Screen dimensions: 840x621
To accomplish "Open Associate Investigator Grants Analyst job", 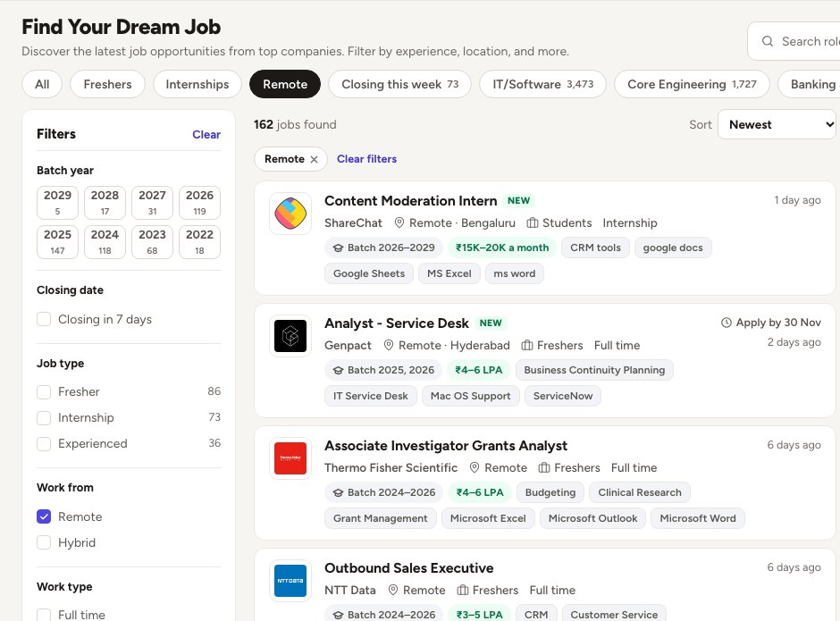I will pyautogui.click(x=446, y=446).
